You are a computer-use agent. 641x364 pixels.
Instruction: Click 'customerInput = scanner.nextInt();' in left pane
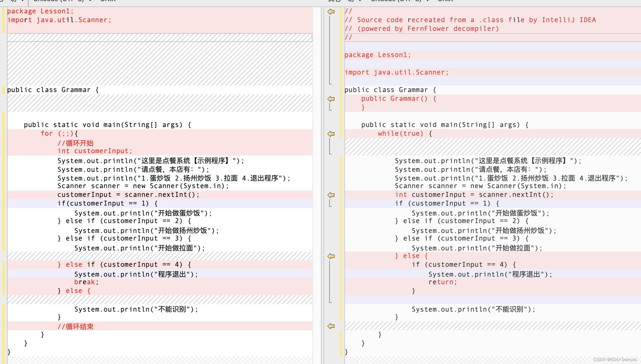pos(128,195)
